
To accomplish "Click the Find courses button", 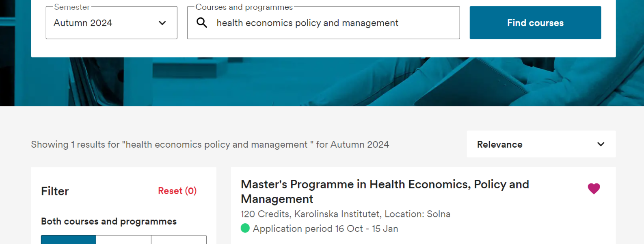I will [x=535, y=23].
